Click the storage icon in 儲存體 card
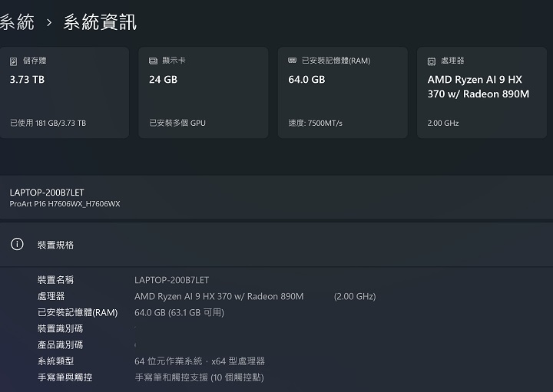Image resolution: width=553 pixels, height=392 pixels. [13, 61]
